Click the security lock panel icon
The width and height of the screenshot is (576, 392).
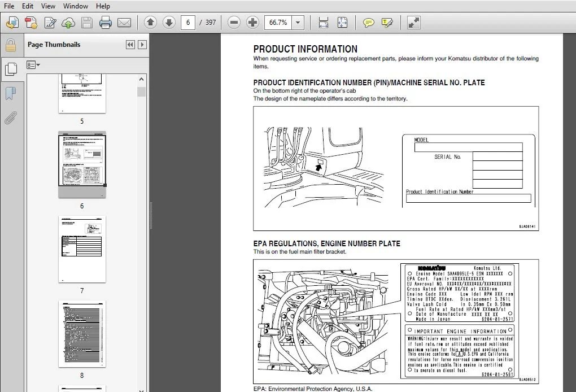click(x=11, y=46)
